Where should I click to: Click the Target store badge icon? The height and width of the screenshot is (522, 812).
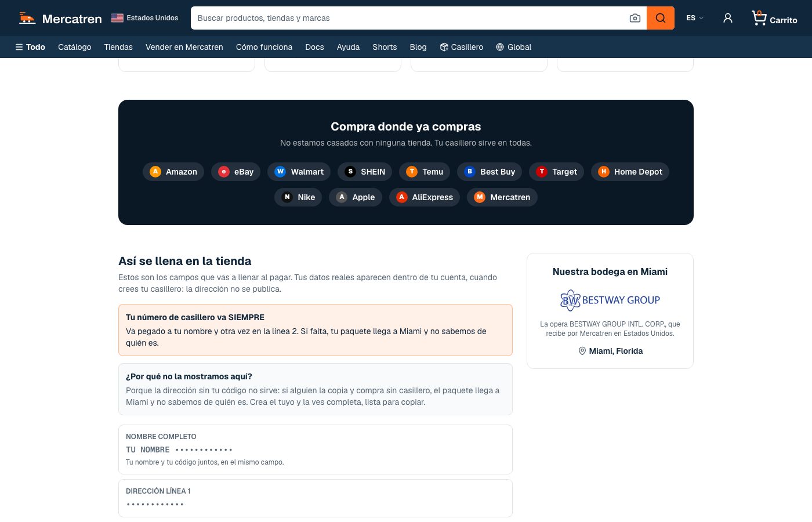542,172
